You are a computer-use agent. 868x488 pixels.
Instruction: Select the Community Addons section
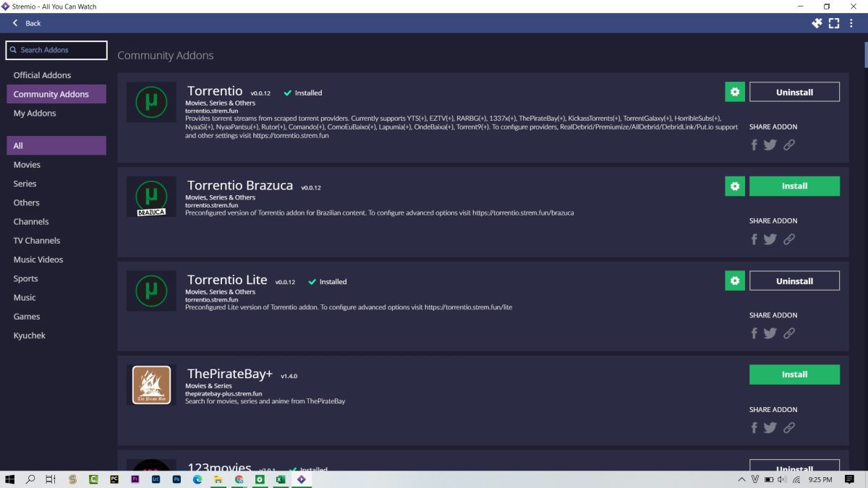(56, 94)
